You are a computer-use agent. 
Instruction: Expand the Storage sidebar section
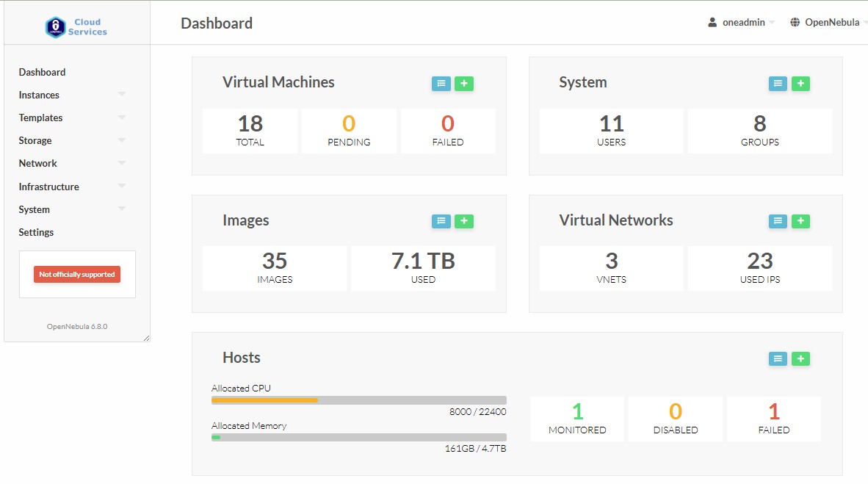(x=71, y=140)
